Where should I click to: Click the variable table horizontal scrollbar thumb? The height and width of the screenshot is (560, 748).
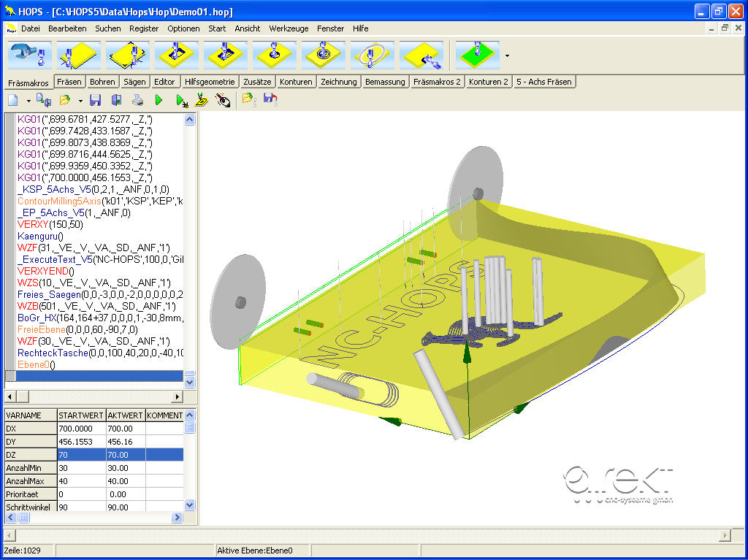(x=23, y=517)
